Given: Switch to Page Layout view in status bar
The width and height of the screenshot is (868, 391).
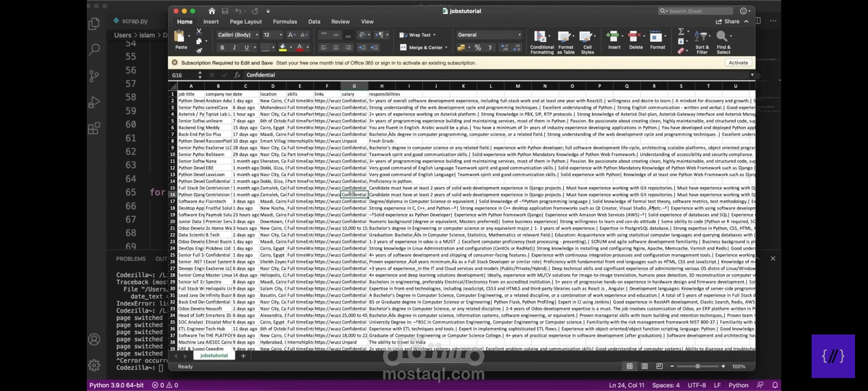Looking at the screenshot, I should [644, 366].
